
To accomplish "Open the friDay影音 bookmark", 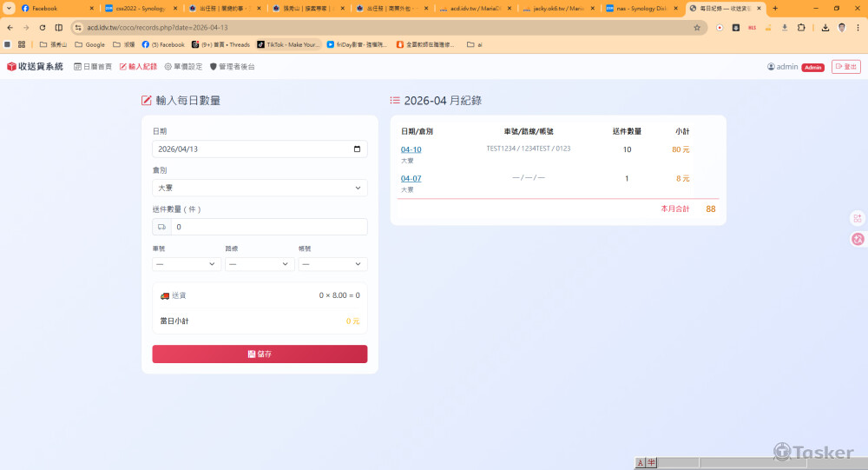I will 357,44.
